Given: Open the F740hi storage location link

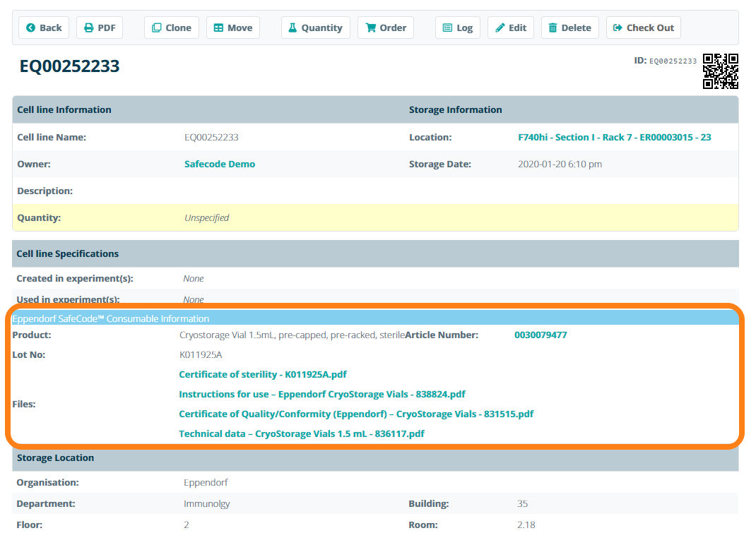Looking at the screenshot, I should [x=614, y=137].
